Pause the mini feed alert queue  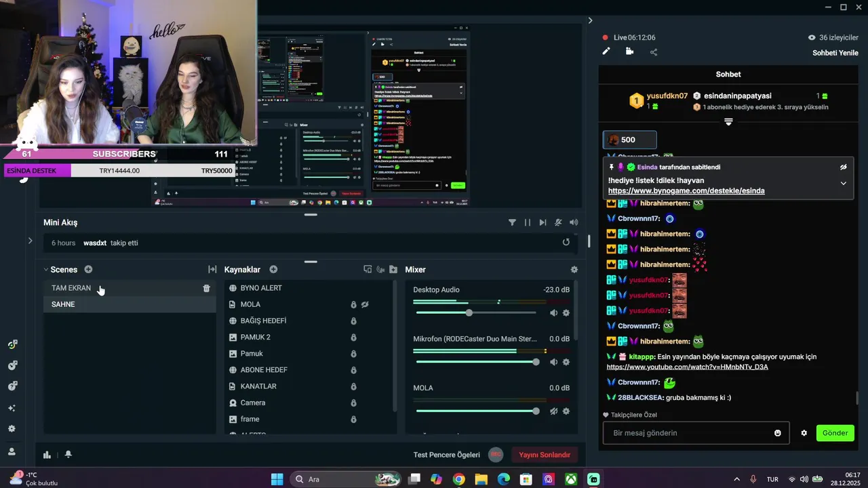coord(528,222)
